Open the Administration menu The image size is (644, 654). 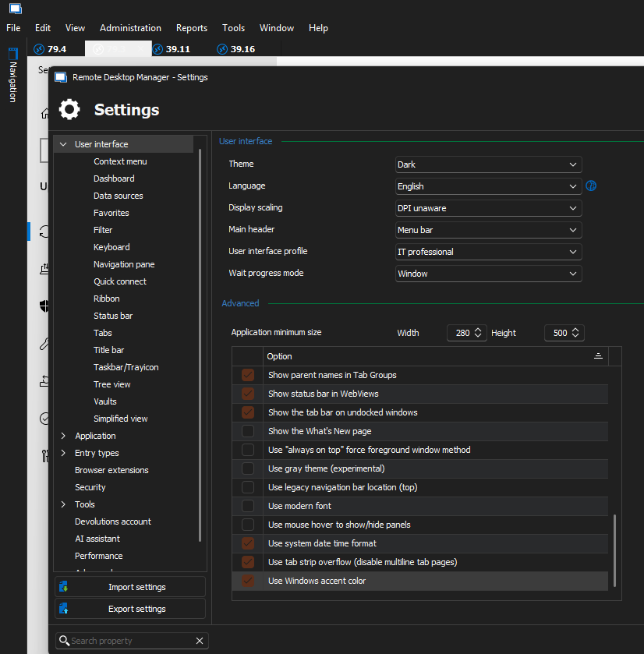coord(130,28)
